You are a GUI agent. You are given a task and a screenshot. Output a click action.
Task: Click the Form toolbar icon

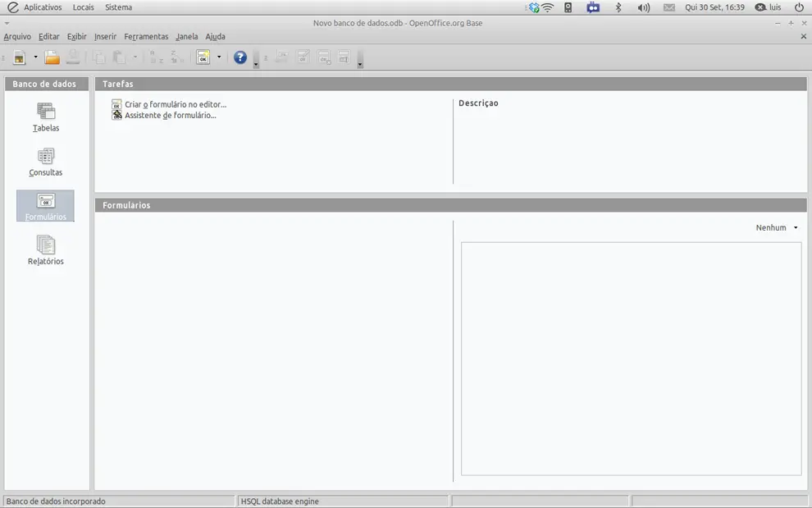(x=203, y=57)
